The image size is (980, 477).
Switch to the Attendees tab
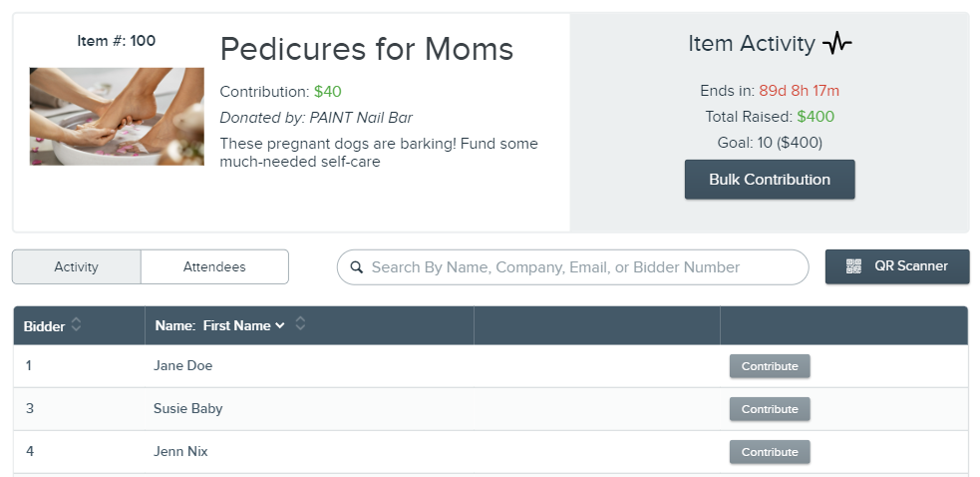tap(214, 266)
